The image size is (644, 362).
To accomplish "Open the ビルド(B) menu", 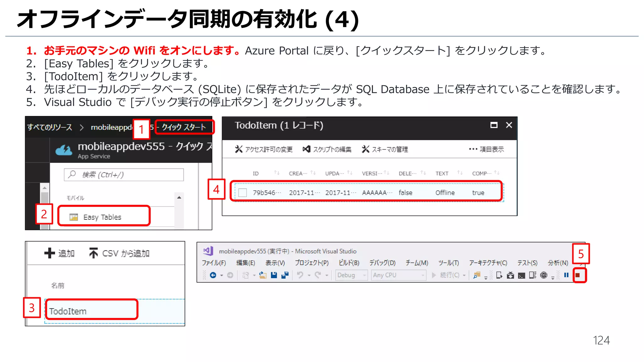I will [349, 263].
